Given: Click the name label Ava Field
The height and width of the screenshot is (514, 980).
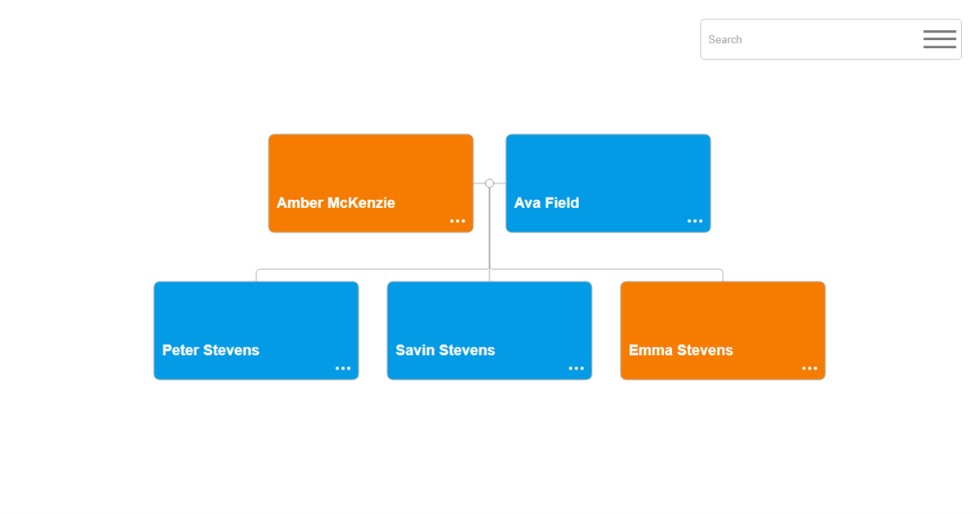Looking at the screenshot, I should pyautogui.click(x=546, y=202).
